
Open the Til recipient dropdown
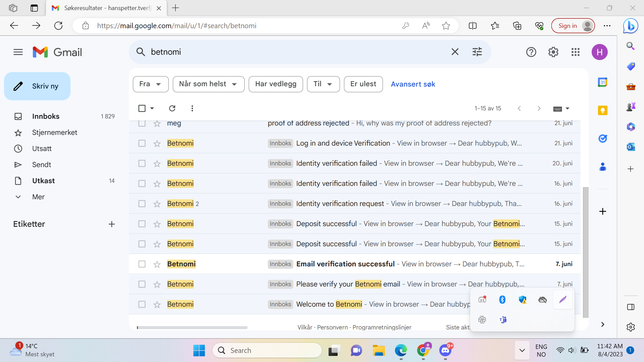(x=323, y=84)
